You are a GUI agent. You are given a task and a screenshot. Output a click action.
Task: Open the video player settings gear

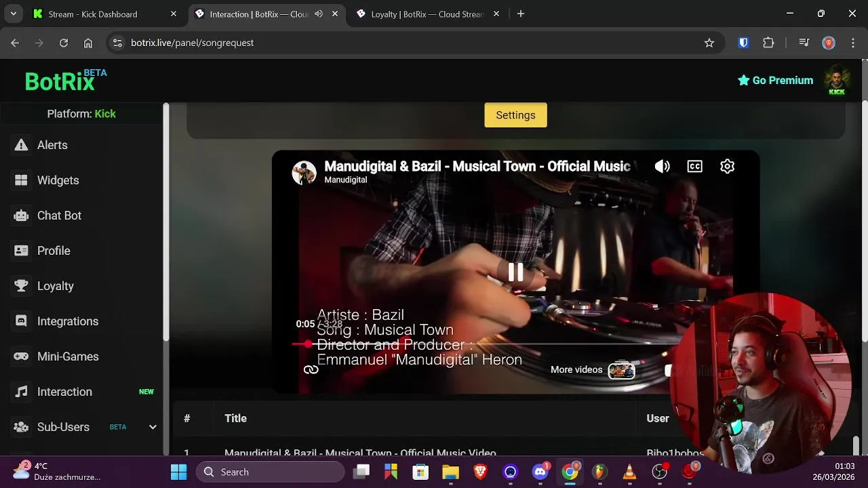coord(727,167)
